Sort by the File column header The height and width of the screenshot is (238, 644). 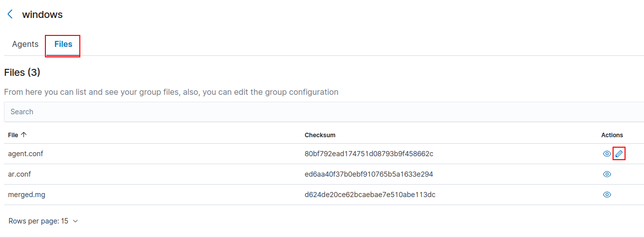(x=13, y=135)
